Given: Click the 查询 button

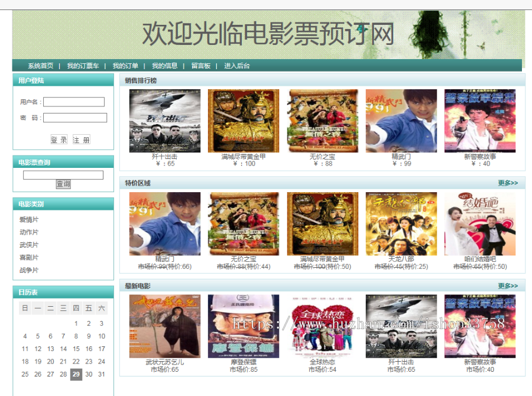Looking at the screenshot, I should tap(63, 184).
